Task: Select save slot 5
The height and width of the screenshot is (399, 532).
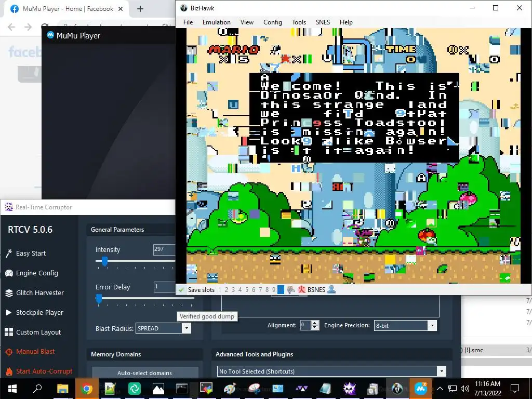Action: tap(247, 290)
